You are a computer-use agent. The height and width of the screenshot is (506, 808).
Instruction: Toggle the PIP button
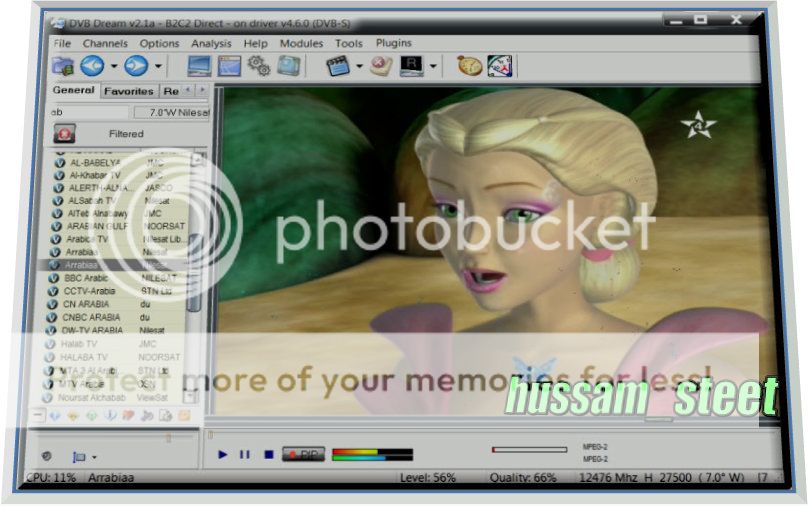coord(304,454)
